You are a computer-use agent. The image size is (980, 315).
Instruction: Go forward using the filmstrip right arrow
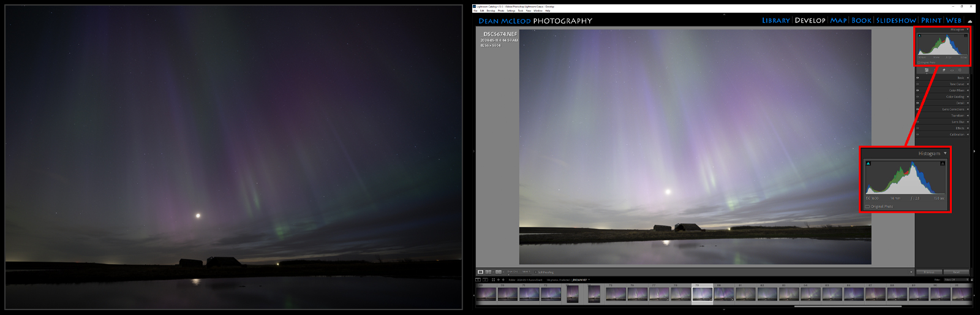tap(503, 279)
